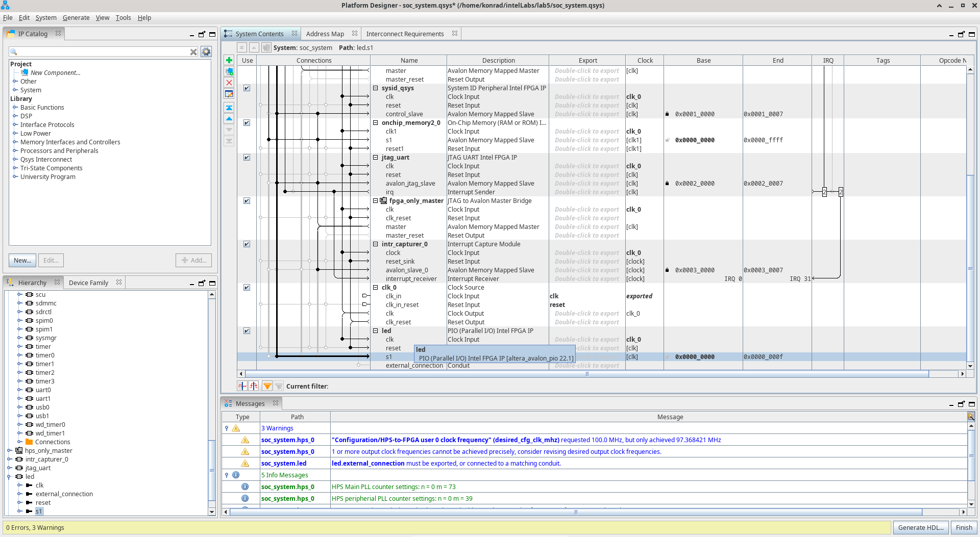The width and height of the screenshot is (980, 537).
Task: Click the hierarchy up-one-level arrow button
Action: point(254,47)
